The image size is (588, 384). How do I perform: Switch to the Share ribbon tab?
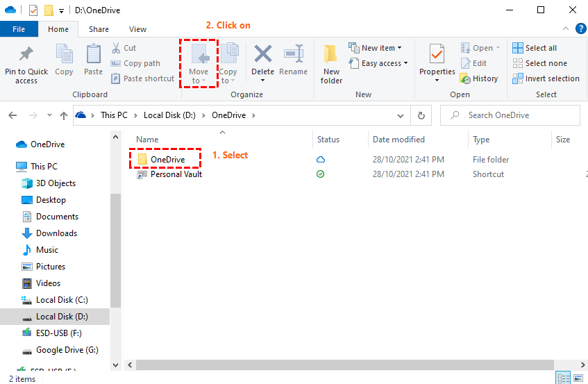click(x=99, y=29)
